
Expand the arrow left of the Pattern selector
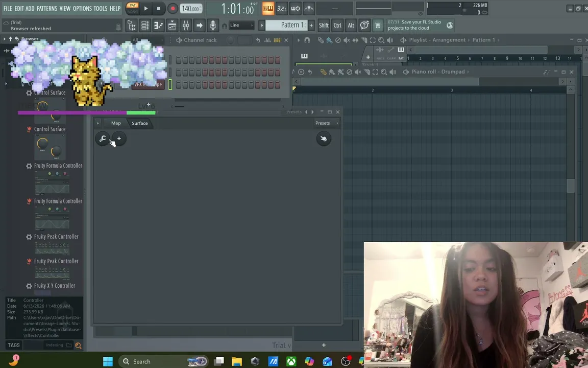point(262,25)
